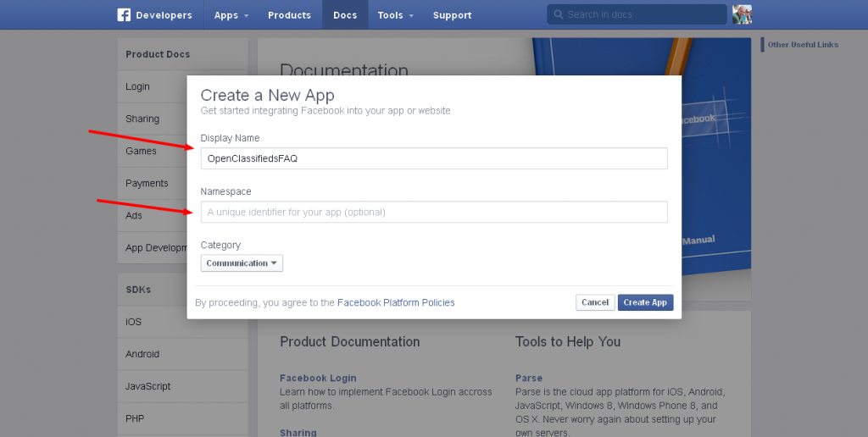The width and height of the screenshot is (868, 437).
Task: Open the Parse tool link
Action: pyautogui.click(x=529, y=378)
